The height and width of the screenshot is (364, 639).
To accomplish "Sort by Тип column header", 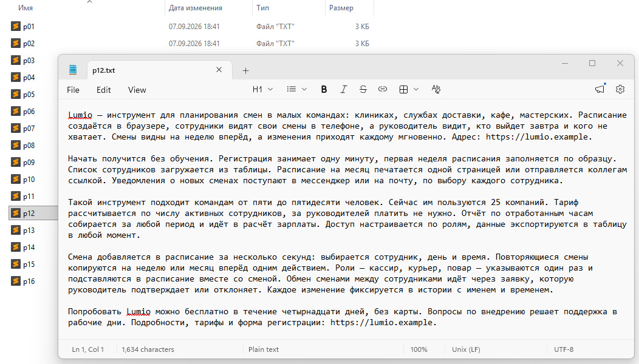I will 262,8.
